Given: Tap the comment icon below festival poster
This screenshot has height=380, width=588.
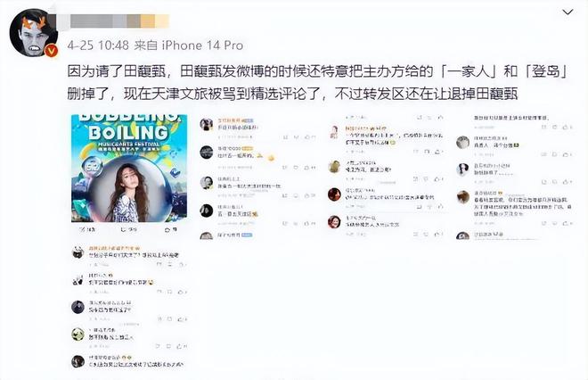Looking at the screenshot, I should (124, 229).
